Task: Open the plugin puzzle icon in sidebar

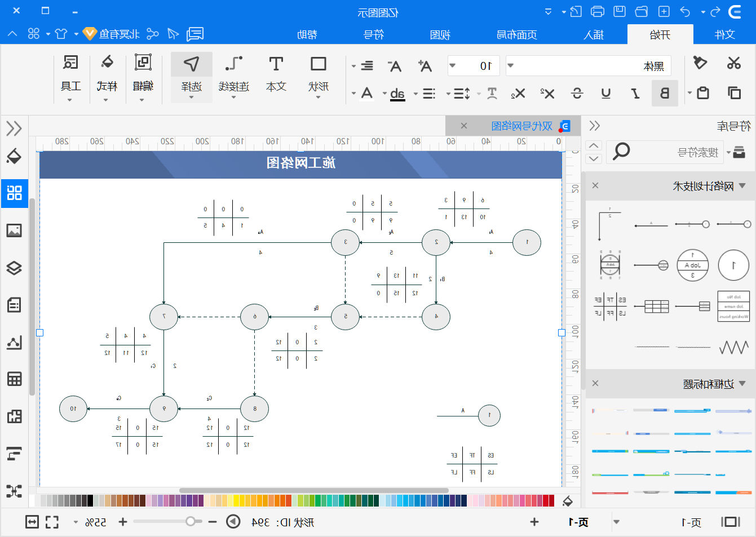Action: (14, 416)
